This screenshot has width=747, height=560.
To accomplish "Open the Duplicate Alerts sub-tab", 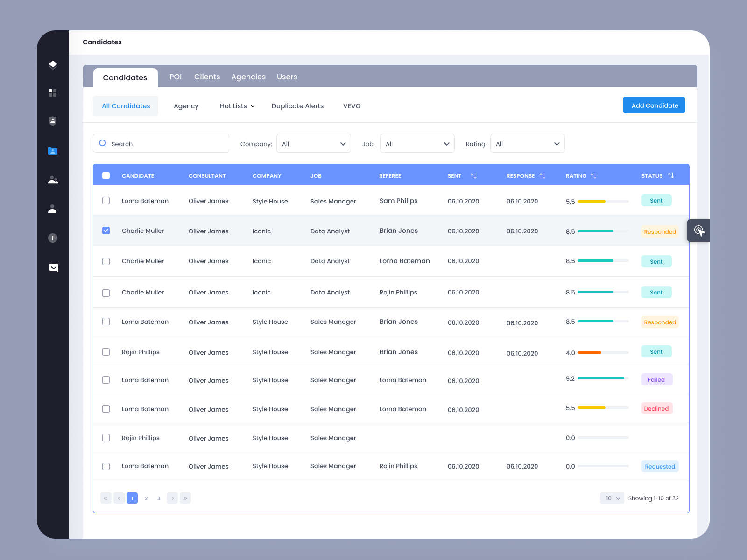I will (x=297, y=106).
